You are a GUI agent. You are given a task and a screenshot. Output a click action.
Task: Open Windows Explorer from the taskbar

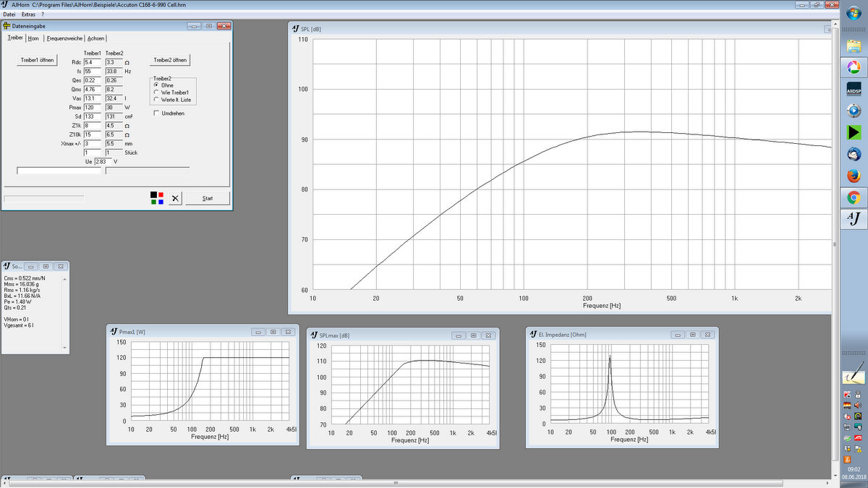tap(853, 45)
